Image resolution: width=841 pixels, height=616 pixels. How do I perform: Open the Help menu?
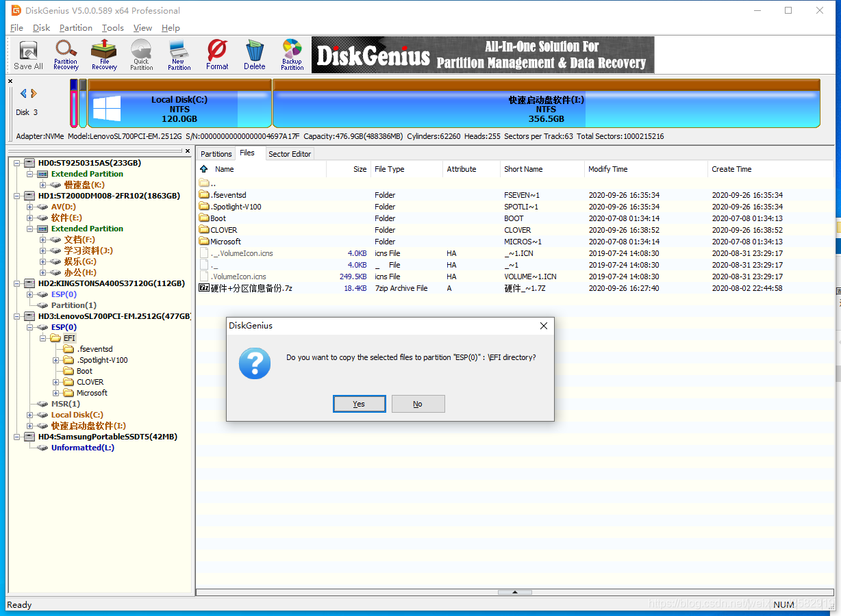point(171,28)
